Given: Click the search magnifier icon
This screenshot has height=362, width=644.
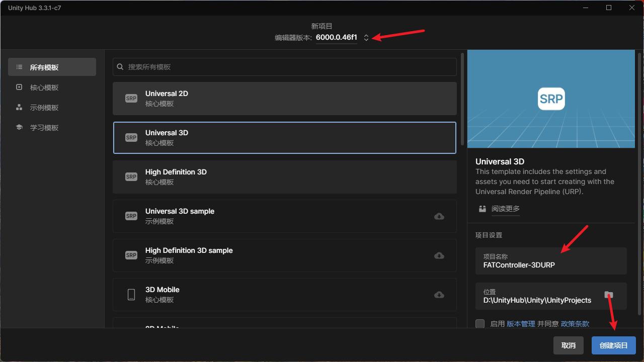Looking at the screenshot, I should [x=120, y=67].
